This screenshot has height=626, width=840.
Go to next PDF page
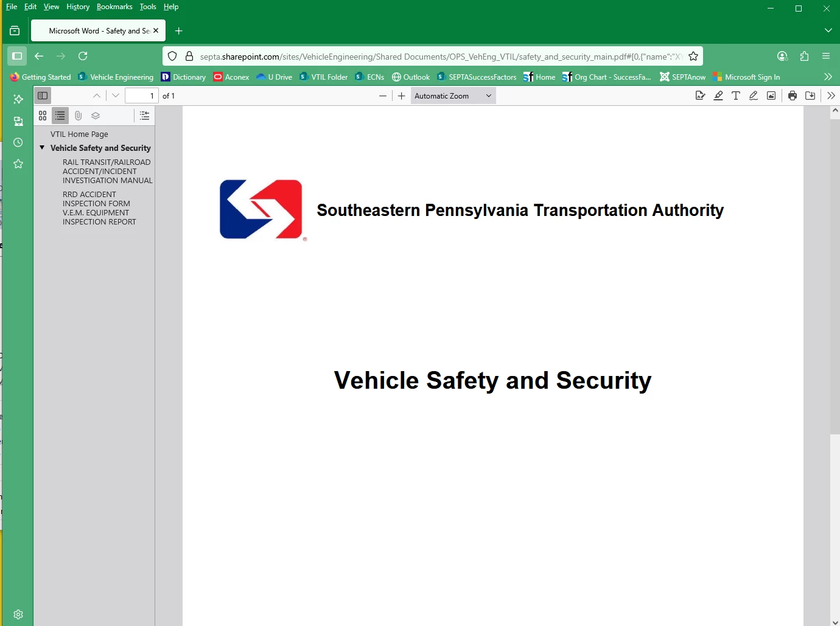tap(116, 96)
